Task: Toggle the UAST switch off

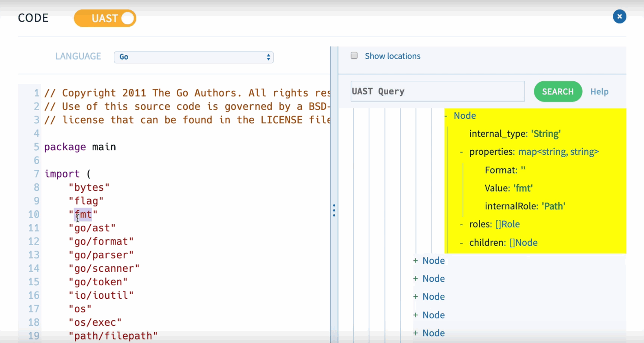Action: (105, 18)
